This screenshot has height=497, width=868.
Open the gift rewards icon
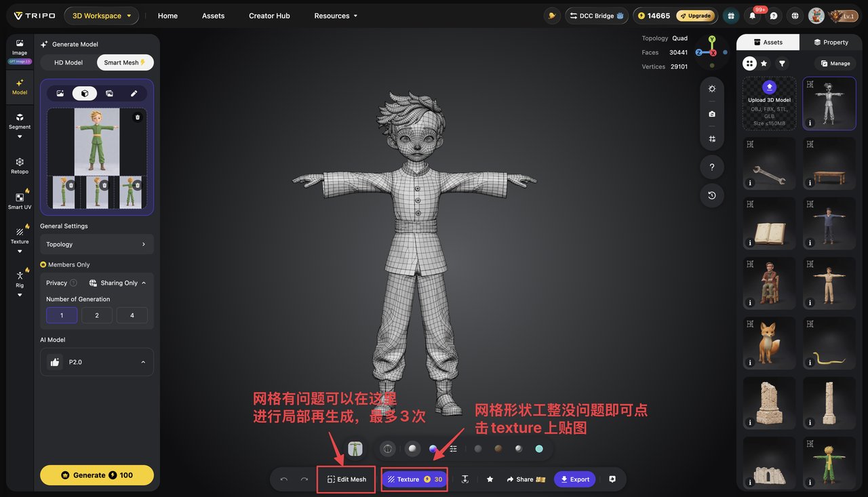pyautogui.click(x=730, y=16)
